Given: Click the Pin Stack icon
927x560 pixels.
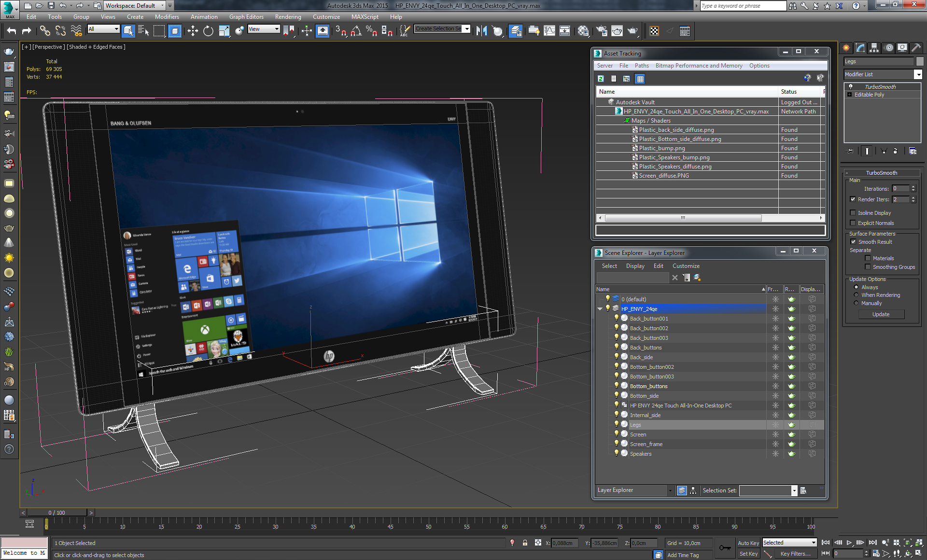Looking at the screenshot, I should (850, 151).
